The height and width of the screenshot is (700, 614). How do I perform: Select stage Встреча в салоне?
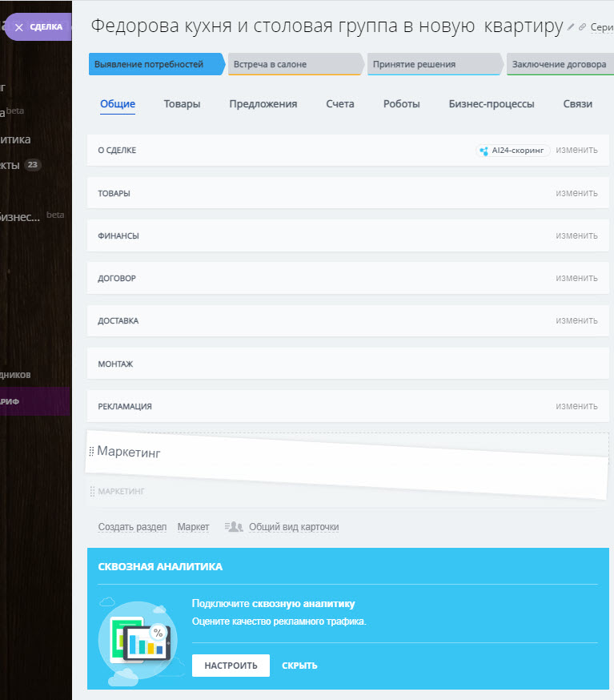point(295,64)
